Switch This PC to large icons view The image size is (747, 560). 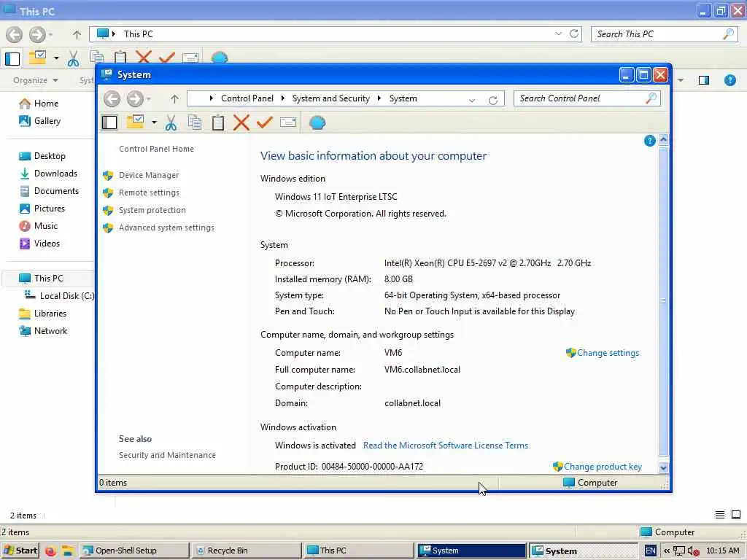[736, 515]
